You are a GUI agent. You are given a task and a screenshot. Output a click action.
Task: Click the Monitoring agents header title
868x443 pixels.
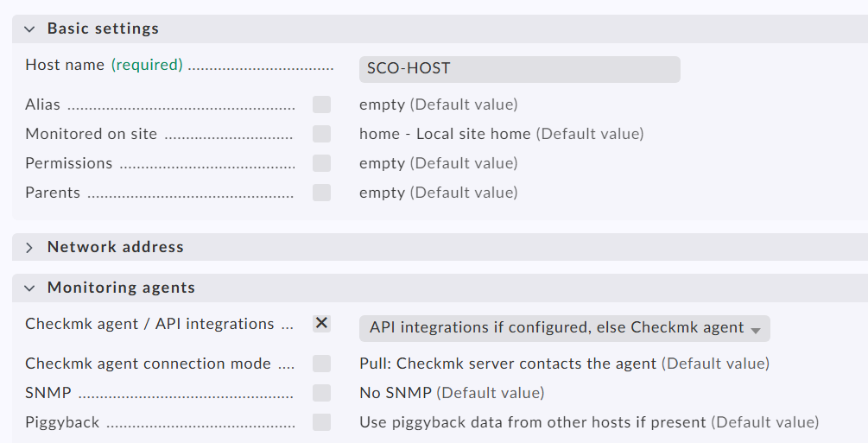coord(121,288)
